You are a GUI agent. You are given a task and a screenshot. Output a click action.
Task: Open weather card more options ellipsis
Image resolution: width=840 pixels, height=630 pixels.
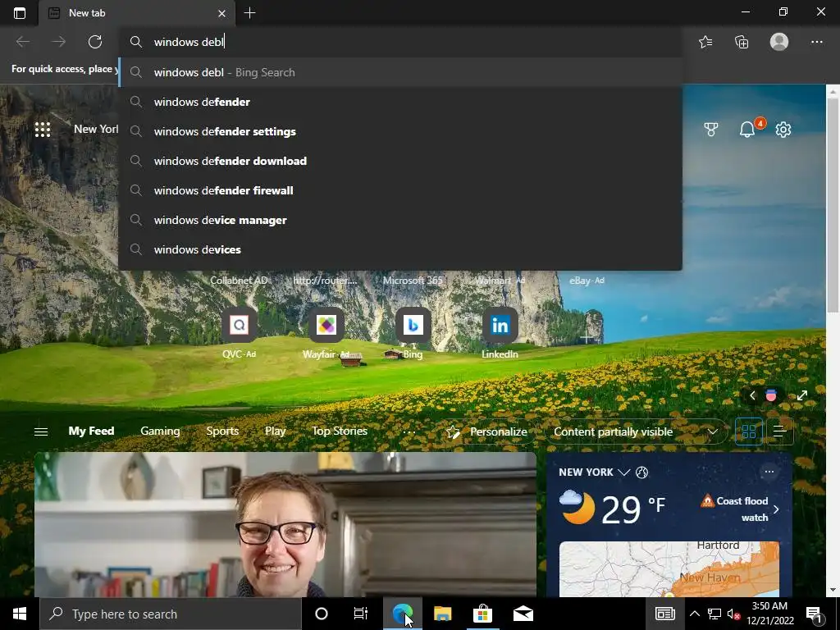pos(769,472)
